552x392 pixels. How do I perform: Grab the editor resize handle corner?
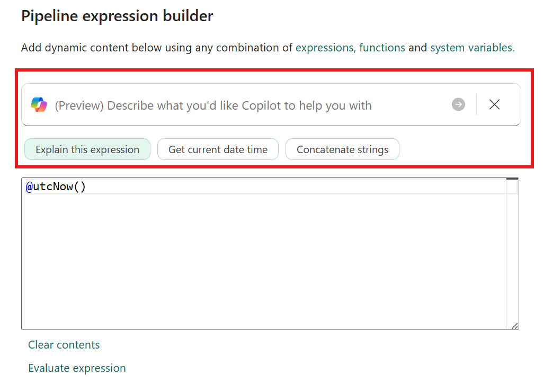(515, 326)
